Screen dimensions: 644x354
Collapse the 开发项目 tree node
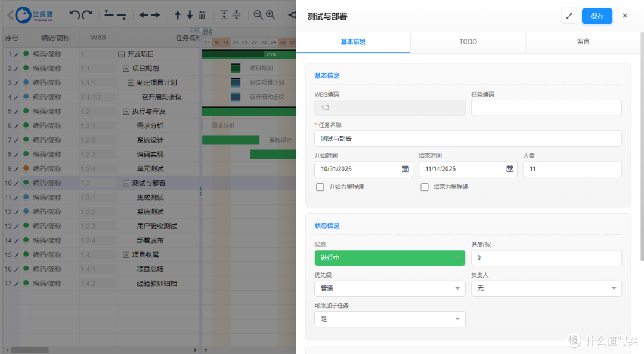[122, 54]
